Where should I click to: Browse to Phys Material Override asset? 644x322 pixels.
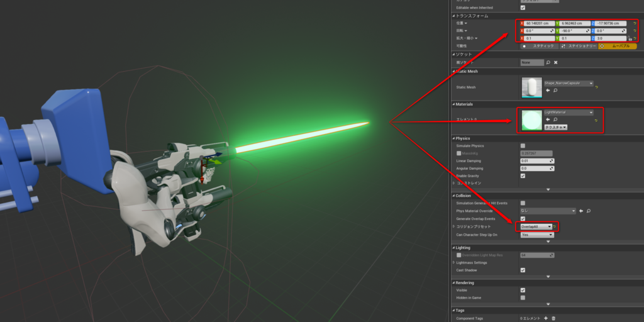coord(589,211)
